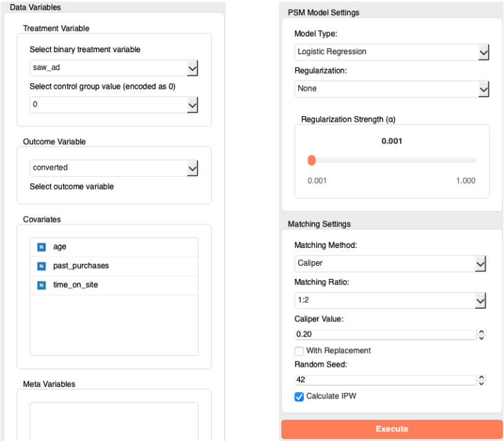Screen dimensions: 504x441
Task: Enable the With Replacement checkbox
Action: [x=299, y=351]
